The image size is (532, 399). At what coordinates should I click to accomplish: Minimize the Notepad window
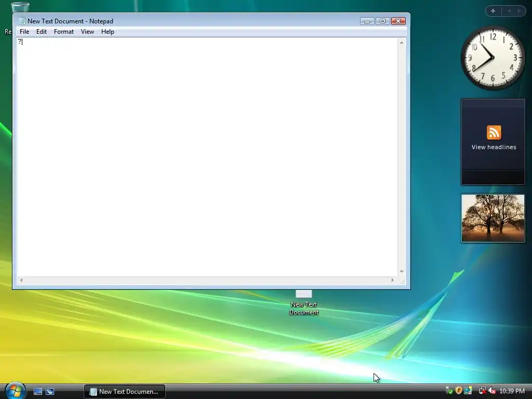click(367, 21)
